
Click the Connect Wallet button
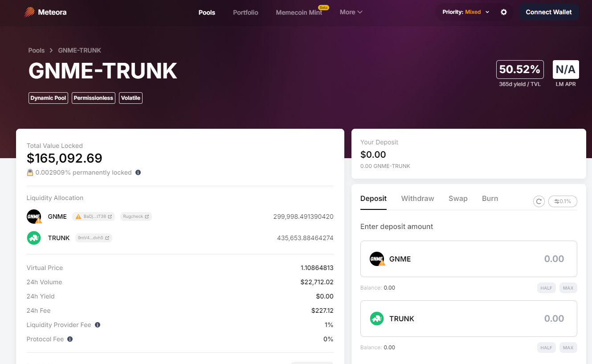coord(549,12)
